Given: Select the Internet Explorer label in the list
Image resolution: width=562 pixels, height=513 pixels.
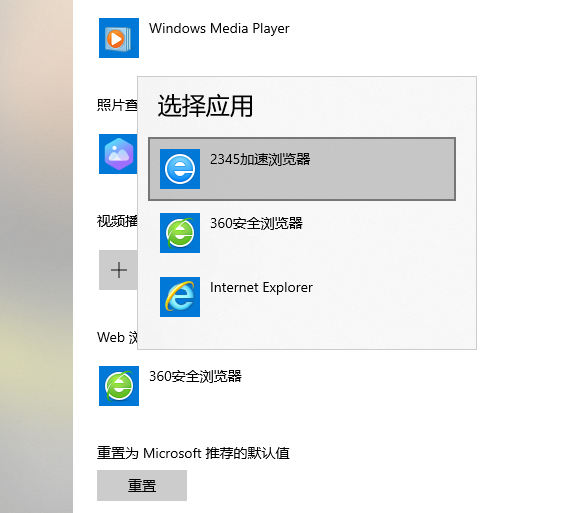Looking at the screenshot, I should tap(261, 287).
